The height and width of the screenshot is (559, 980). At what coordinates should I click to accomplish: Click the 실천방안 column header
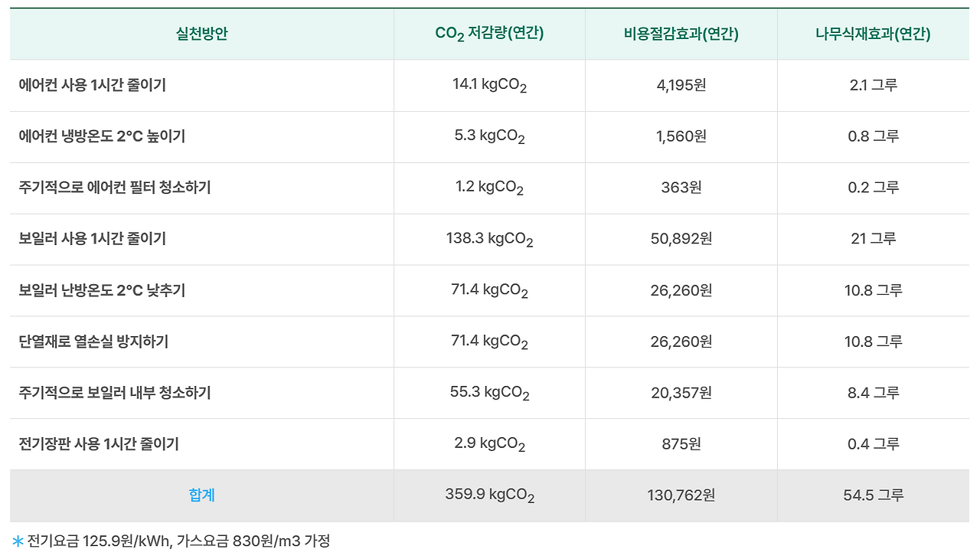202,34
